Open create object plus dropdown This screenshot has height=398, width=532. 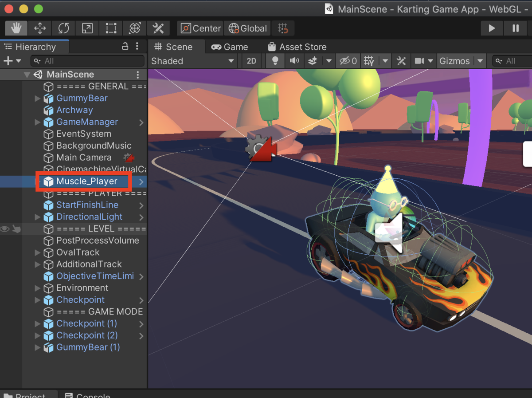point(12,61)
